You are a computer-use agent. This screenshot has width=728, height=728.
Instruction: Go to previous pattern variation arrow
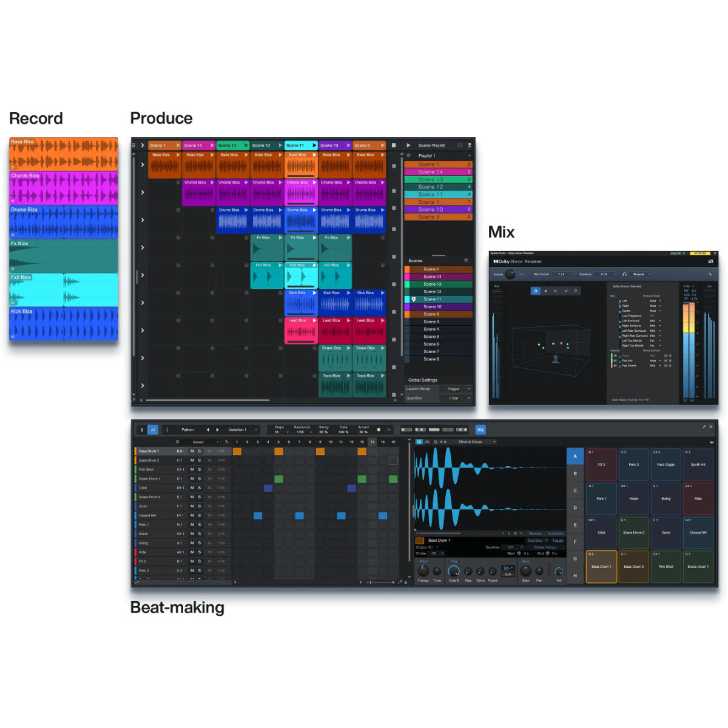[x=207, y=430]
